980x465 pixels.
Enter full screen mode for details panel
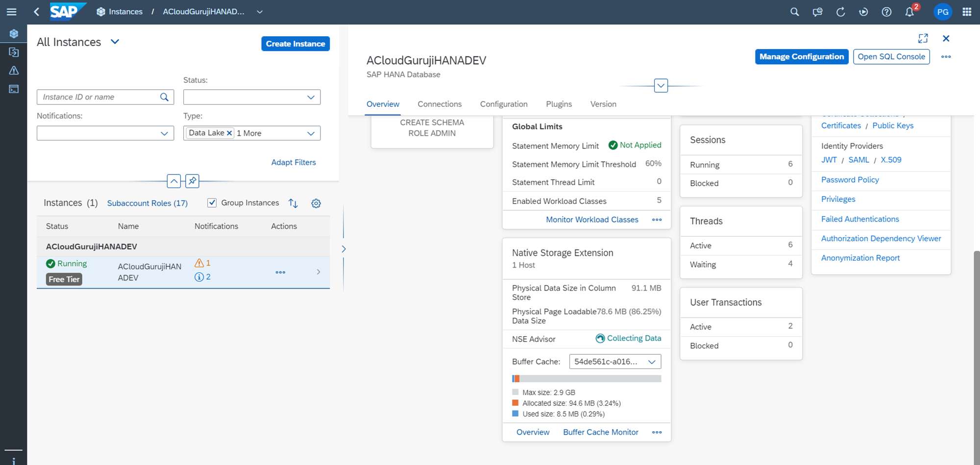923,38
